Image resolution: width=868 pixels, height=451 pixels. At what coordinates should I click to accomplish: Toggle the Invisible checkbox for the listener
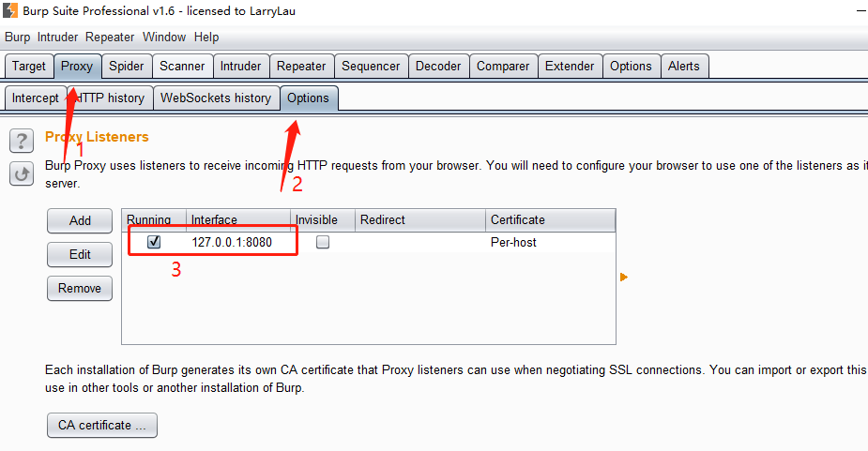[323, 242]
